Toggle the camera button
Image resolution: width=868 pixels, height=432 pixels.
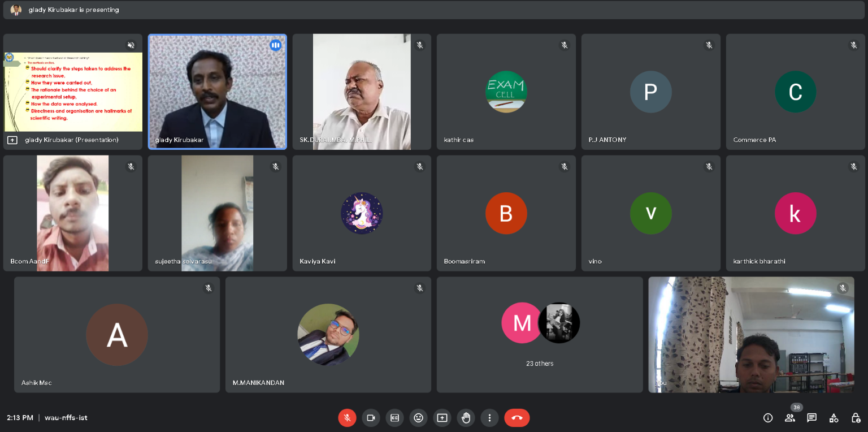point(371,418)
